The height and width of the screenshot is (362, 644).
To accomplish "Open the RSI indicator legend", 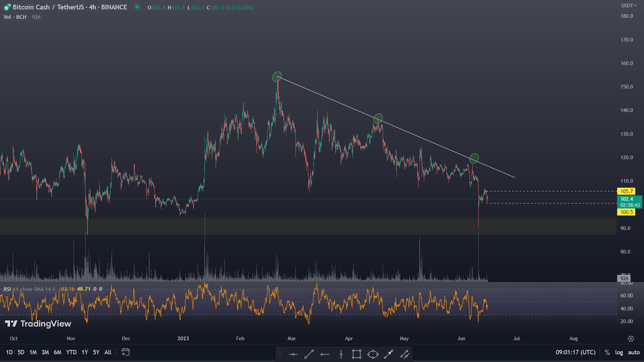I will coord(7,289).
